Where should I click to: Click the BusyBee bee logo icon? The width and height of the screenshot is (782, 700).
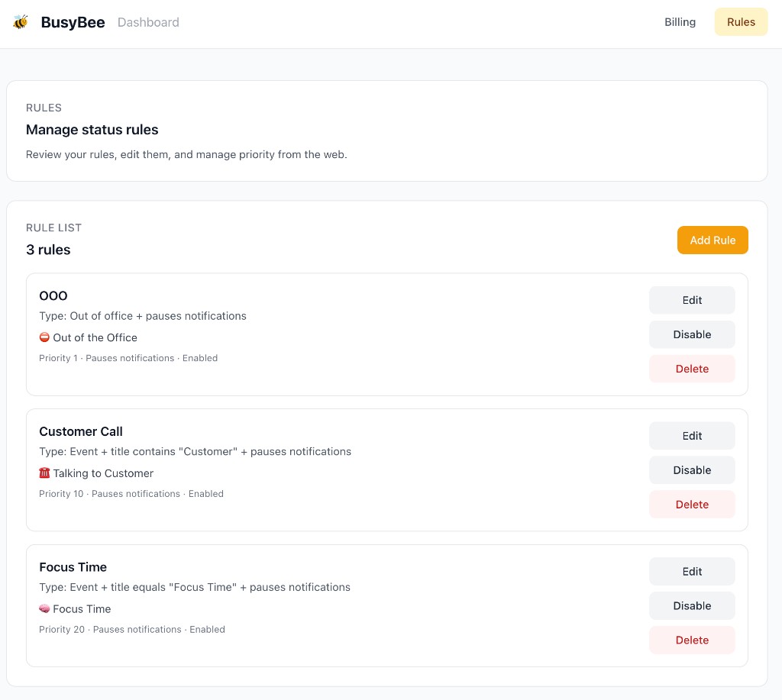click(21, 22)
